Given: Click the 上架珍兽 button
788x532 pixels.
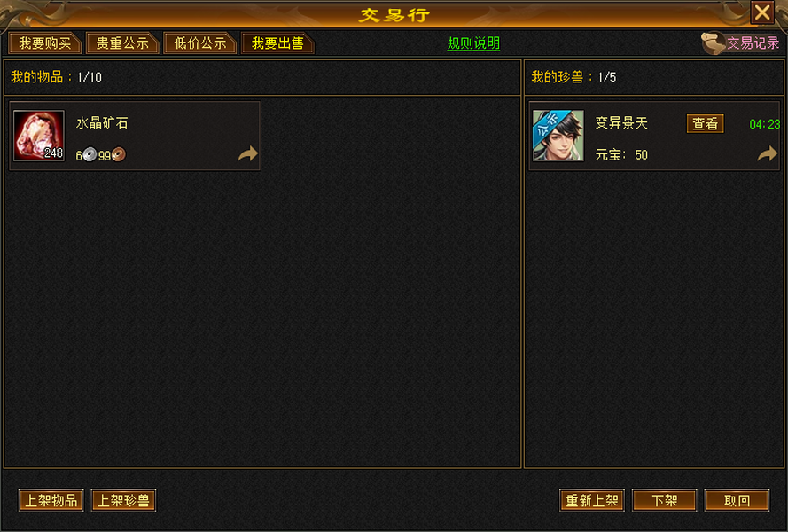Looking at the screenshot, I should pyautogui.click(x=123, y=500).
